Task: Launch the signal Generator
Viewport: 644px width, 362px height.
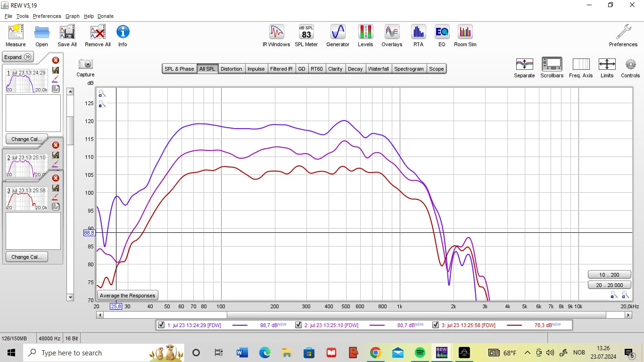Action: 338,36
